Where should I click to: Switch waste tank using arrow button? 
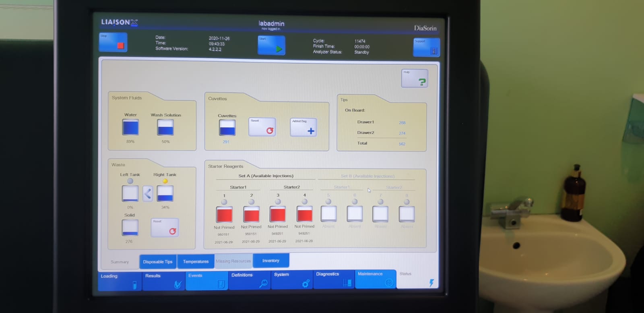click(148, 194)
